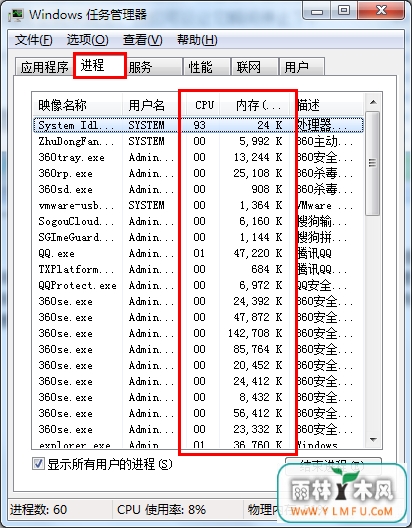Select the ZhuDongFan... process row
The width and height of the screenshot is (412, 528).
199,141
